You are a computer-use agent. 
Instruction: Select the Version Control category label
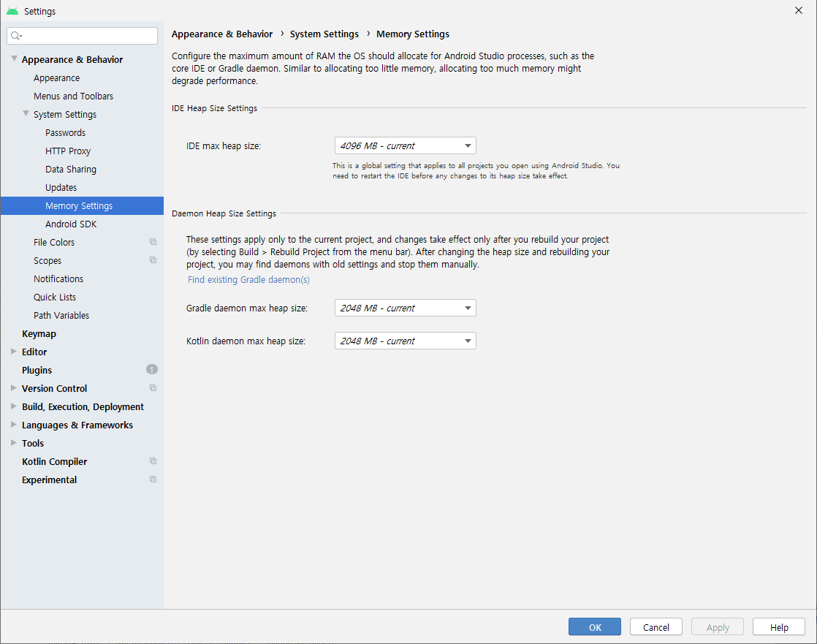54,388
